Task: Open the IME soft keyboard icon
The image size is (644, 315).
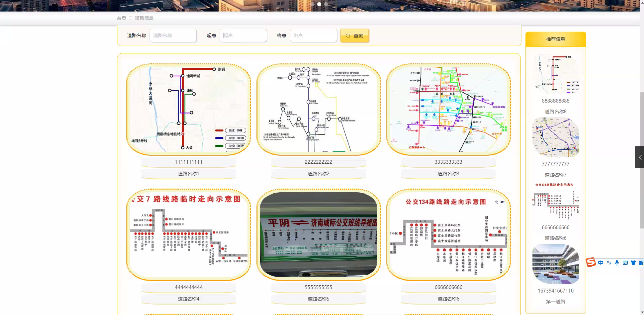Action: click(625, 263)
